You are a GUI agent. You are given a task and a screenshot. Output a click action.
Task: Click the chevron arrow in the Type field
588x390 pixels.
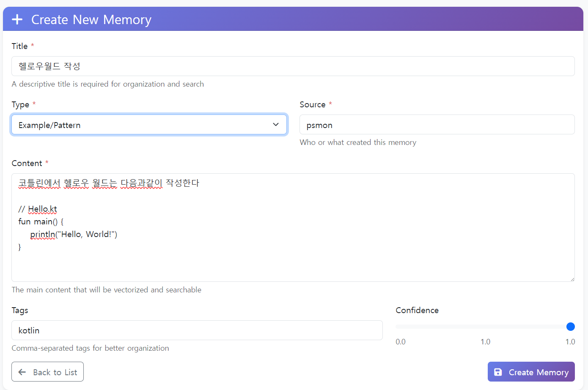(276, 125)
